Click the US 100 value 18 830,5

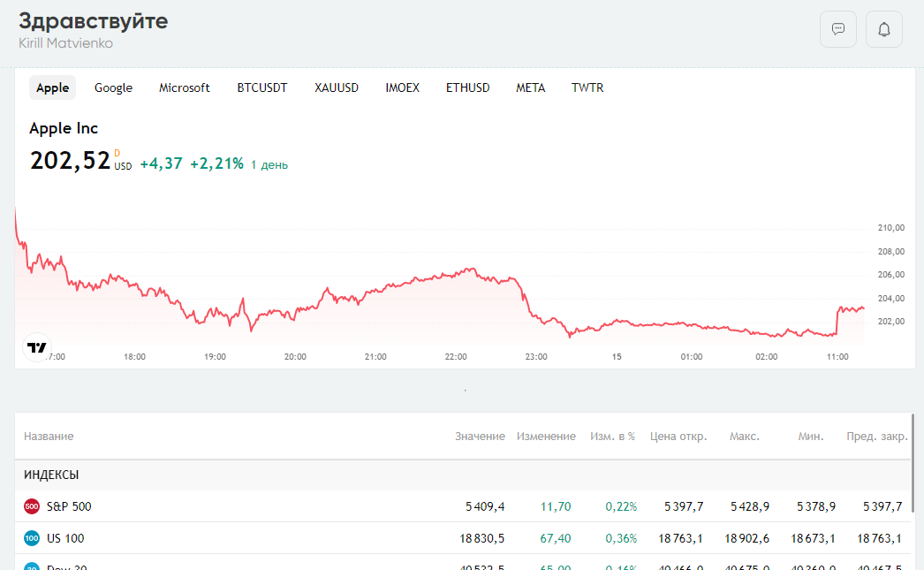tap(482, 538)
